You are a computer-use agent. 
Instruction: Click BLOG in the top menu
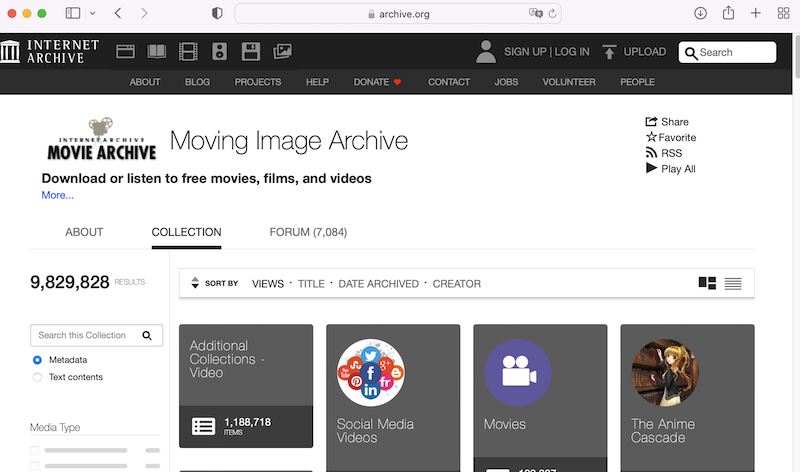point(197,82)
